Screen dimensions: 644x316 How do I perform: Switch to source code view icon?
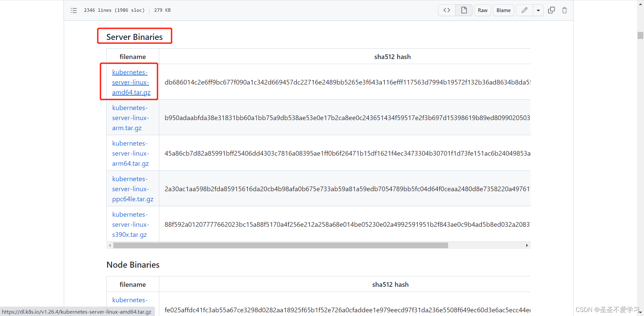click(447, 10)
